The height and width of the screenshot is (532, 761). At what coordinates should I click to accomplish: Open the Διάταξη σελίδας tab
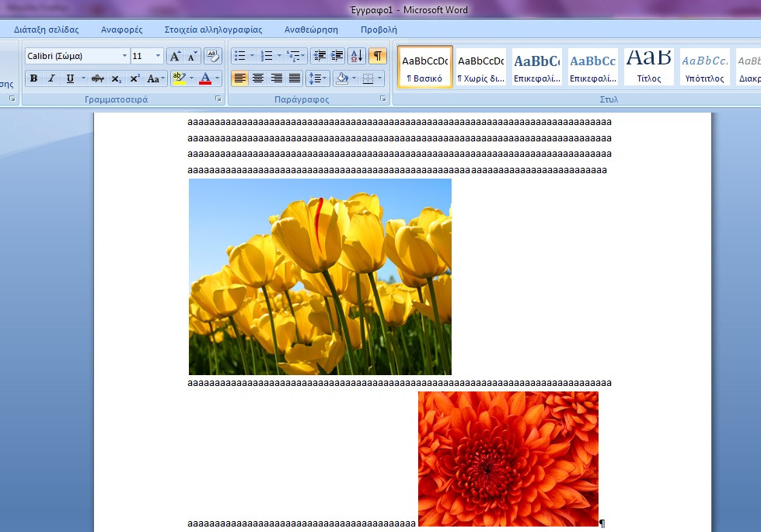[46, 30]
